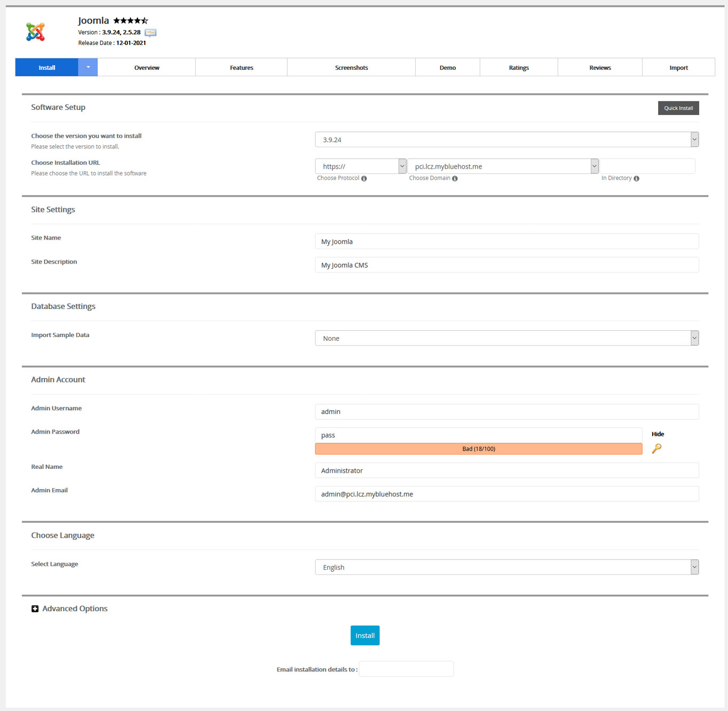Click Hide to conceal admin password
The height and width of the screenshot is (711, 728).
(658, 434)
